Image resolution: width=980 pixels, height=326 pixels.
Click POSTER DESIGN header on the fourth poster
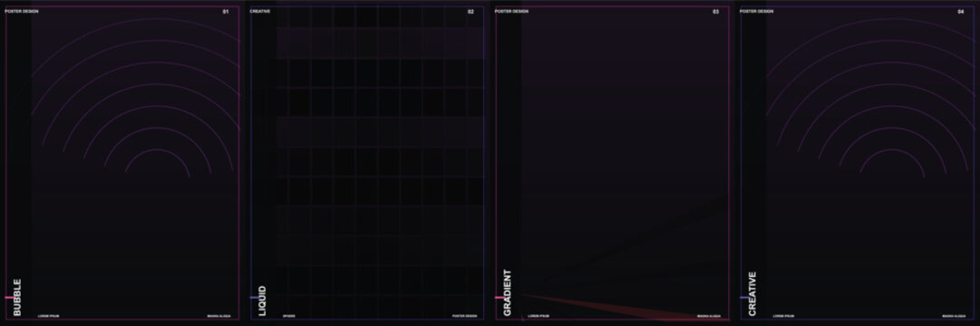coord(756,11)
